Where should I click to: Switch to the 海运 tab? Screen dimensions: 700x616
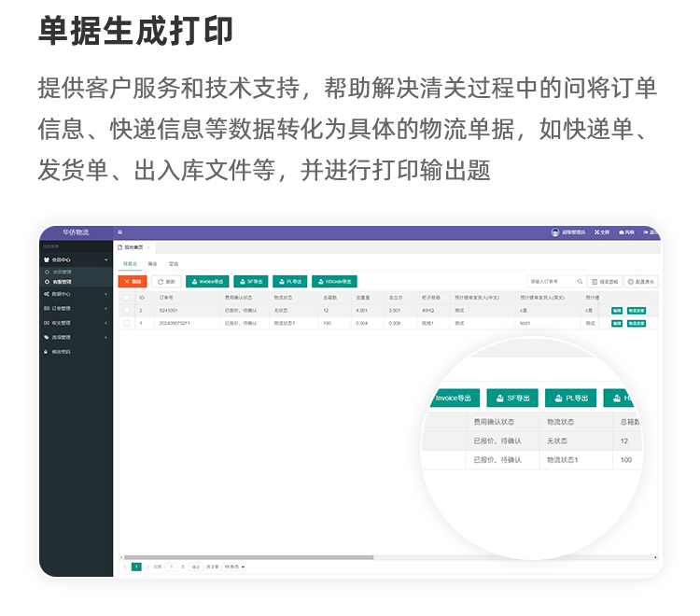(153, 264)
